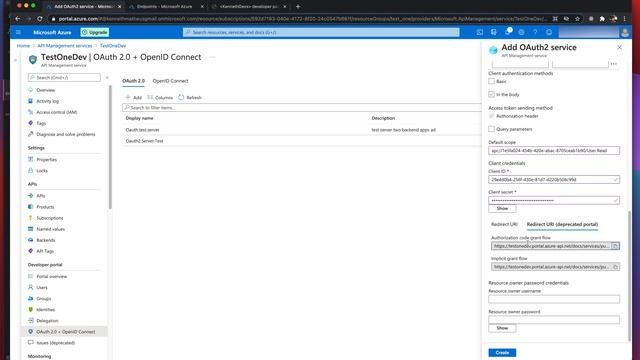640x360 pixels.
Task: Switch to the Endpoints browser tab
Action: (164, 7)
